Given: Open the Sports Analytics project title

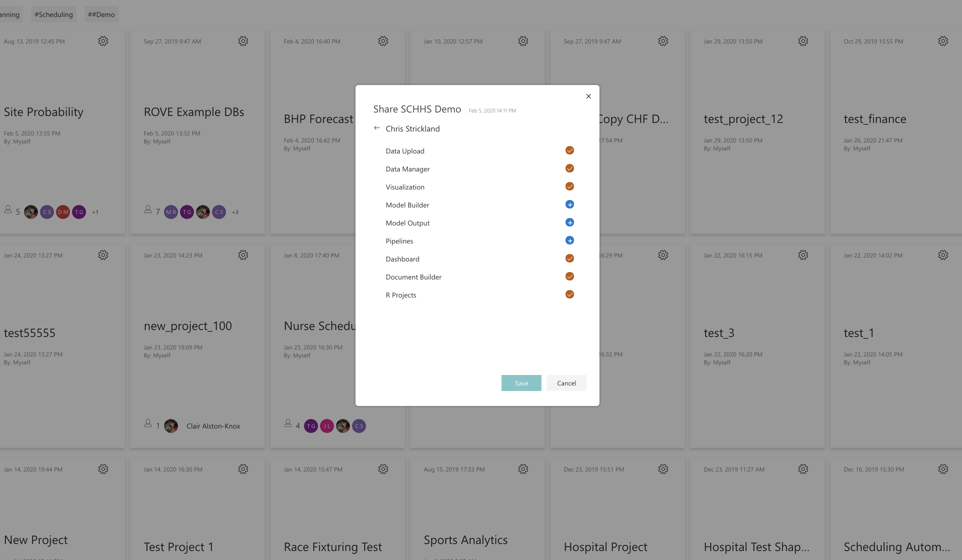Looking at the screenshot, I should [x=465, y=540].
